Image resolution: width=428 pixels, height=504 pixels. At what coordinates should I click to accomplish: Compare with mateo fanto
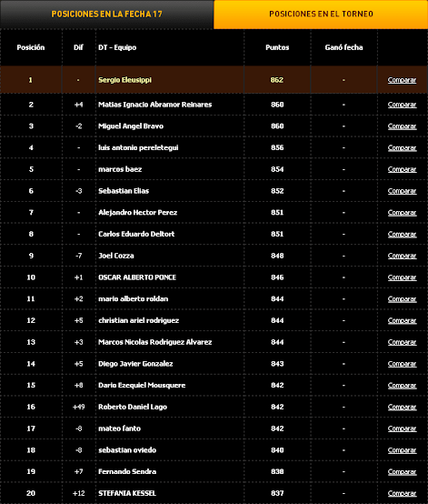pos(402,428)
